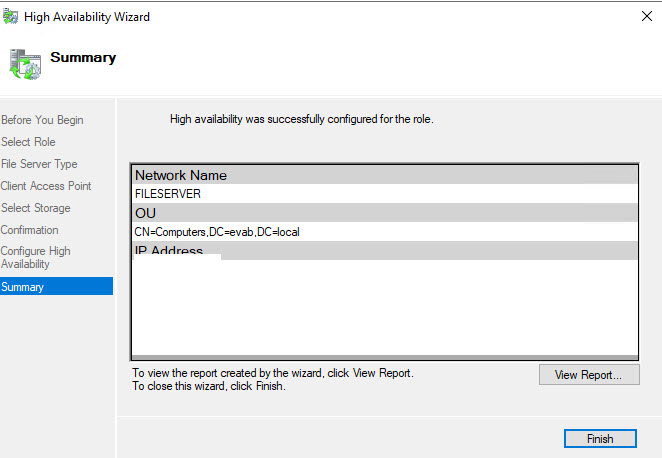Screen dimensions: 662x458
Task: Click the OU header row
Action: coord(384,213)
